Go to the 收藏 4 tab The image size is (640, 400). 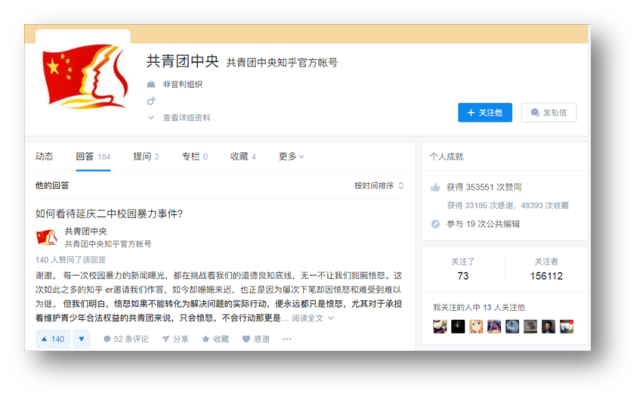tap(243, 156)
